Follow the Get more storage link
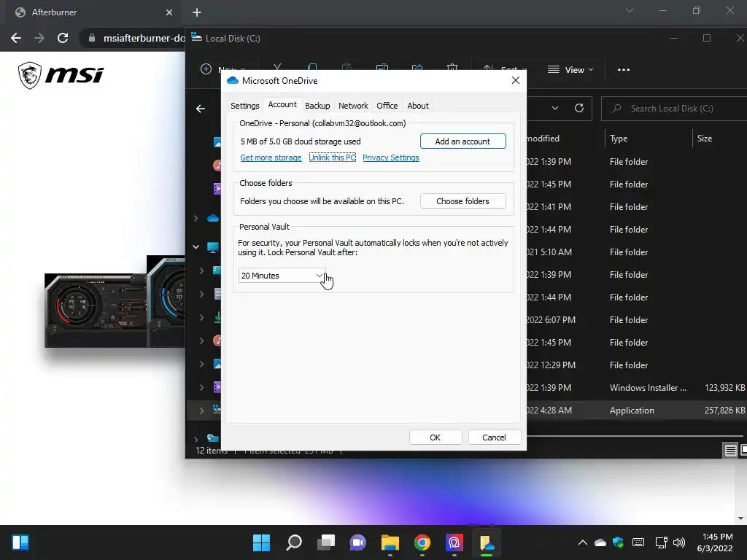The image size is (747, 560). point(271,157)
